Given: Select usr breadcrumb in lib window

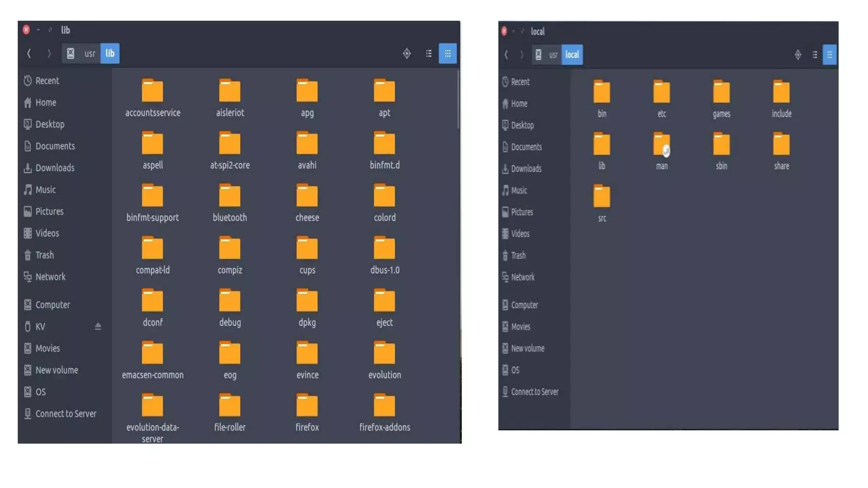Looking at the screenshot, I should pos(89,53).
